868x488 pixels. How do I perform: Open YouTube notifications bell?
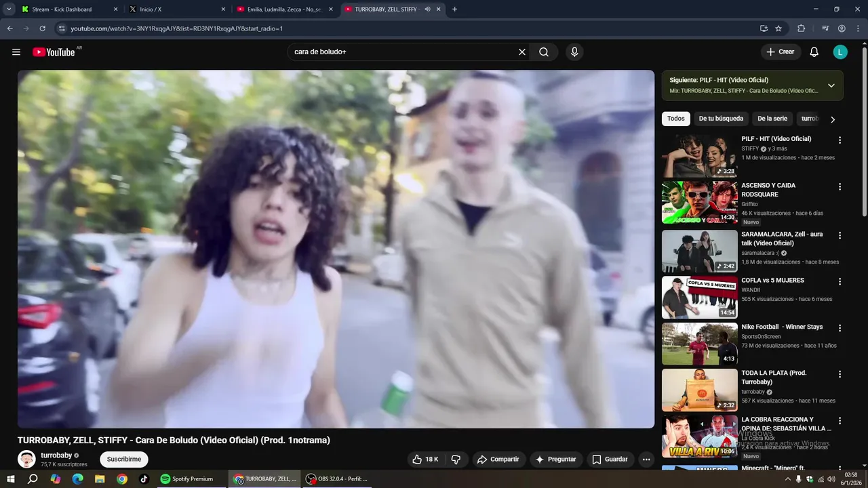[x=814, y=52]
